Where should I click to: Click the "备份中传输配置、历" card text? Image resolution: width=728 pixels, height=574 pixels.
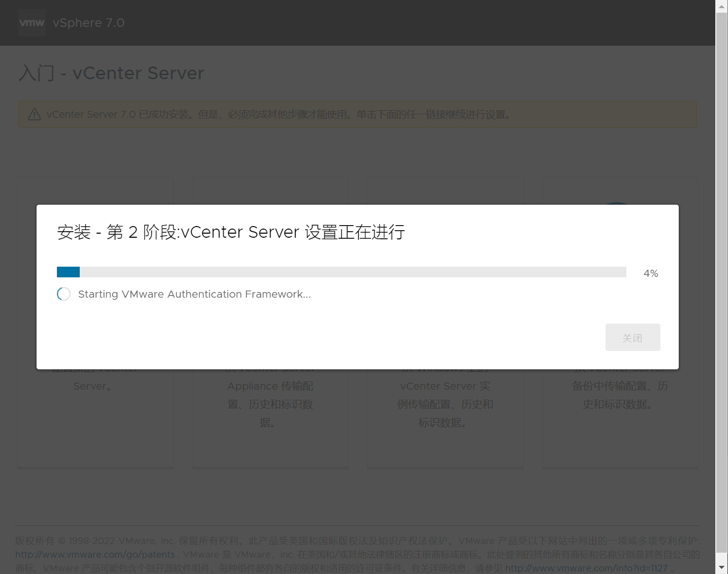pos(620,386)
